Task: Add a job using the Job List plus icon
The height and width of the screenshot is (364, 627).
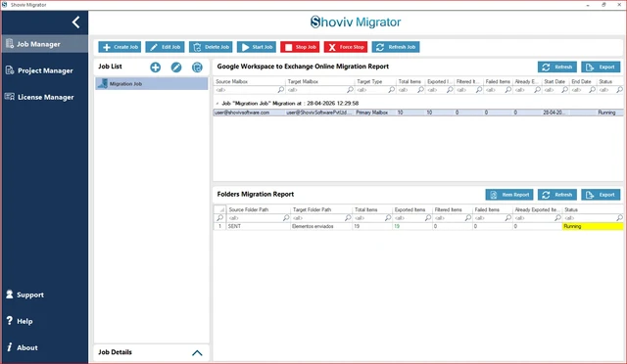Action: pyautogui.click(x=155, y=68)
